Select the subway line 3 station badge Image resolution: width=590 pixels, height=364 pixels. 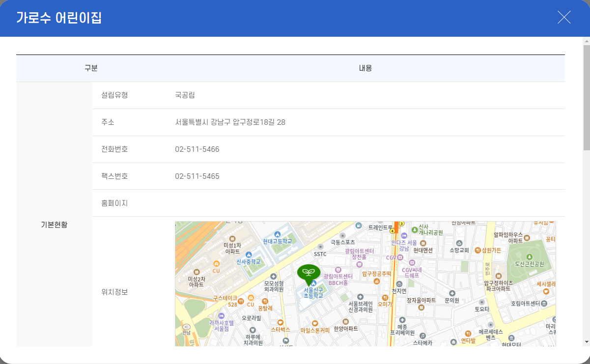click(402, 224)
